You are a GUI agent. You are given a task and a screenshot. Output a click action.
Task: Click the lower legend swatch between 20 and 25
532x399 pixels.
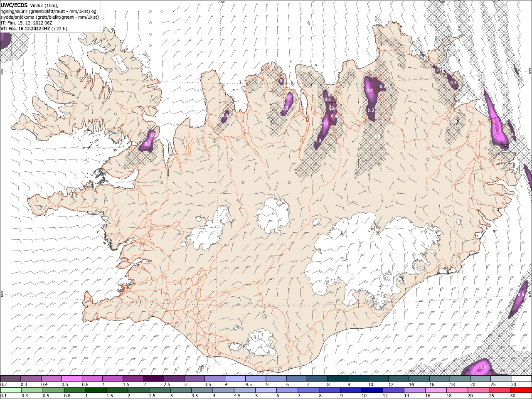click(x=478, y=390)
